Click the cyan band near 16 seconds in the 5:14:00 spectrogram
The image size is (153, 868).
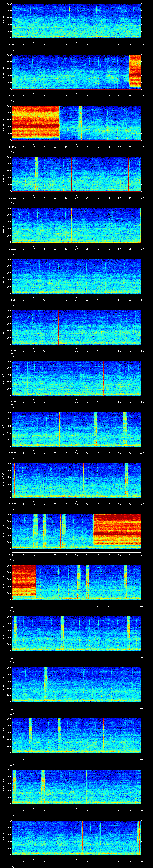pos(46,684)
